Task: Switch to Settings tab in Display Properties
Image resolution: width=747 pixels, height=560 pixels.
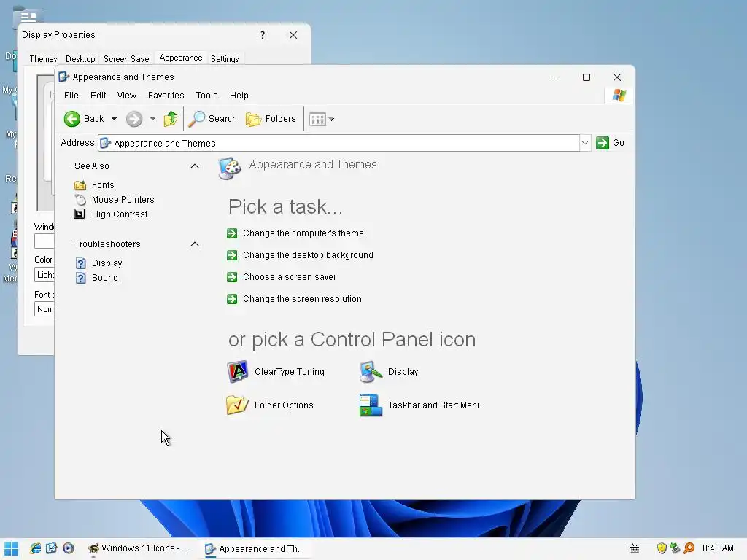Action: pos(225,59)
